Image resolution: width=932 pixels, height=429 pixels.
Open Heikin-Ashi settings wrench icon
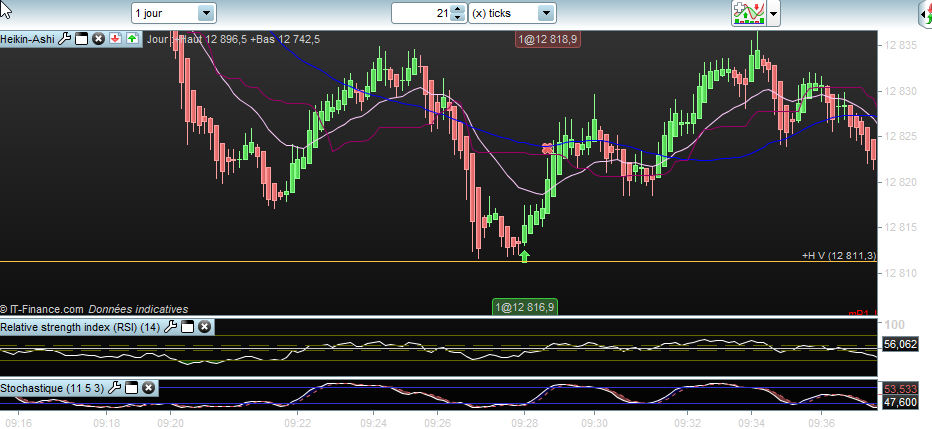tap(65, 39)
